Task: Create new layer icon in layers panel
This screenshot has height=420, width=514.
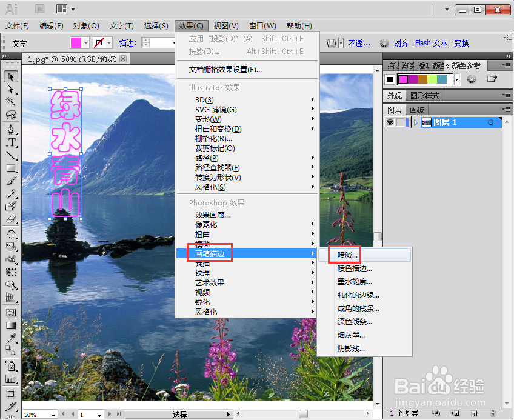Action: click(x=474, y=414)
